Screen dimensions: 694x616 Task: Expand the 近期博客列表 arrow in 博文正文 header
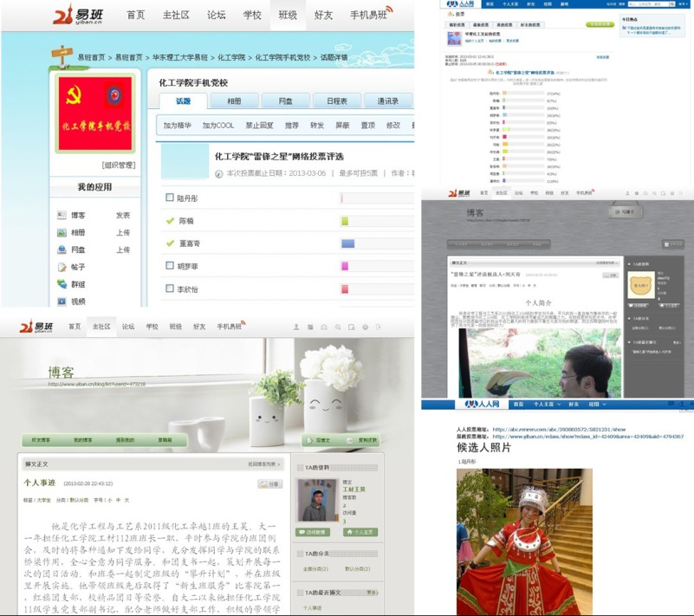[x=279, y=464]
